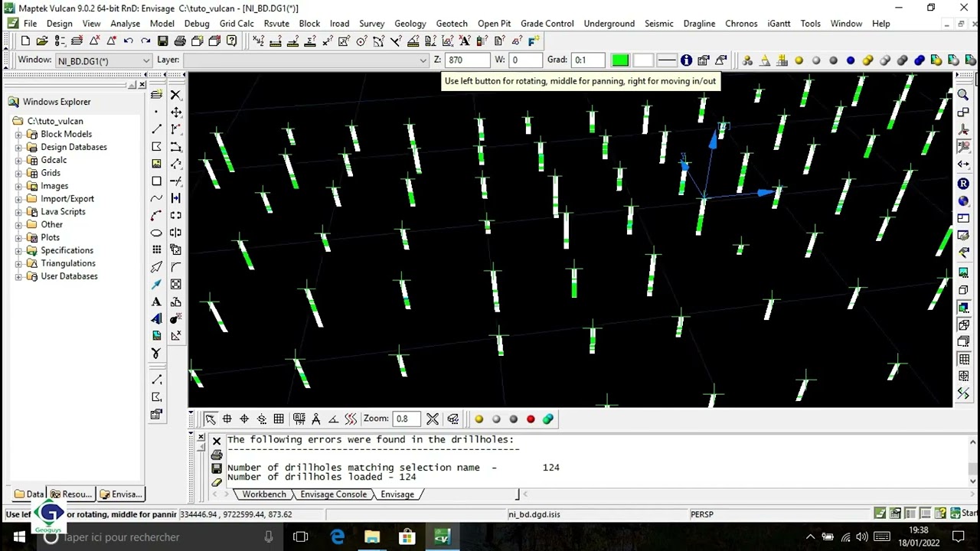Image resolution: width=980 pixels, height=551 pixels.
Task: Click the Open folder toolbar icon
Action: coord(42,41)
